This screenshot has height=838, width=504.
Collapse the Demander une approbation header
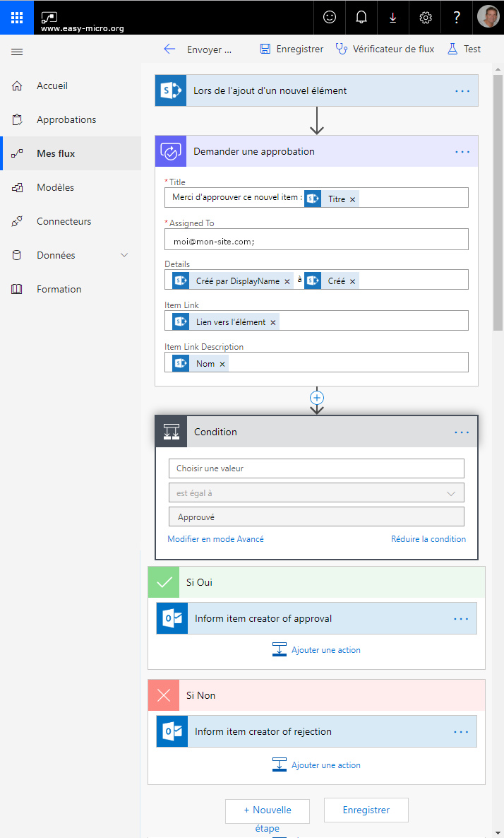(316, 151)
